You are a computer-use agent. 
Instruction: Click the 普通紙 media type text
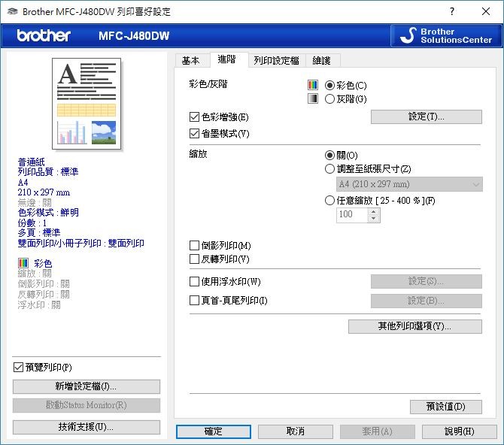click(31, 162)
